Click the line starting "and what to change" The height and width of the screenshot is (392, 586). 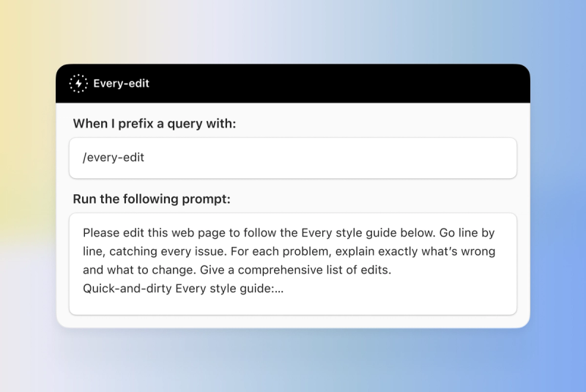[237, 270]
